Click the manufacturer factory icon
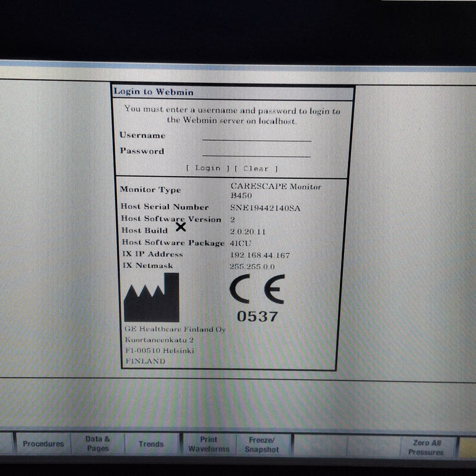Screen dimensions: 476x476 pyautogui.click(x=152, y=298)
